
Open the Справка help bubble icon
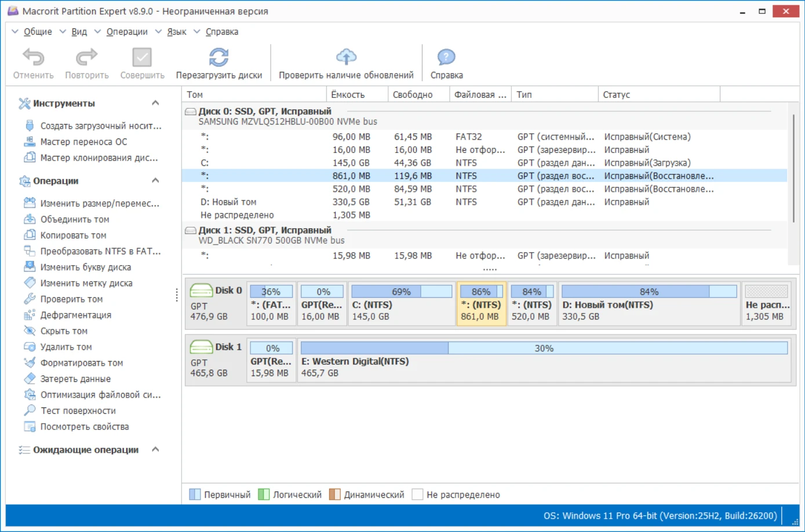click(446, 57)
